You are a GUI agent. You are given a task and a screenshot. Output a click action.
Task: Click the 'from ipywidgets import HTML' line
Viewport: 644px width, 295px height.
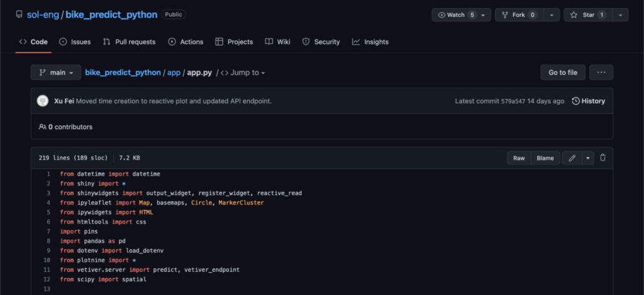pos(106,213)
